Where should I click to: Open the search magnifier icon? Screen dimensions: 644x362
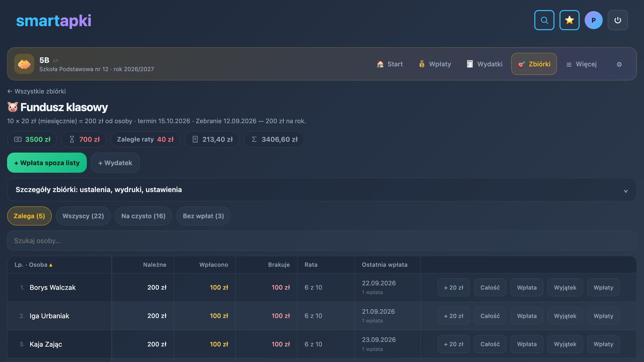(544, 20)
